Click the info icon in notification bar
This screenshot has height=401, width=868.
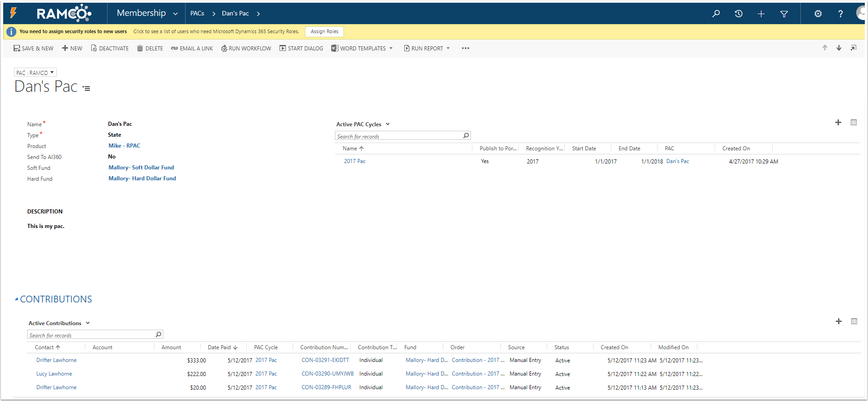11,32
